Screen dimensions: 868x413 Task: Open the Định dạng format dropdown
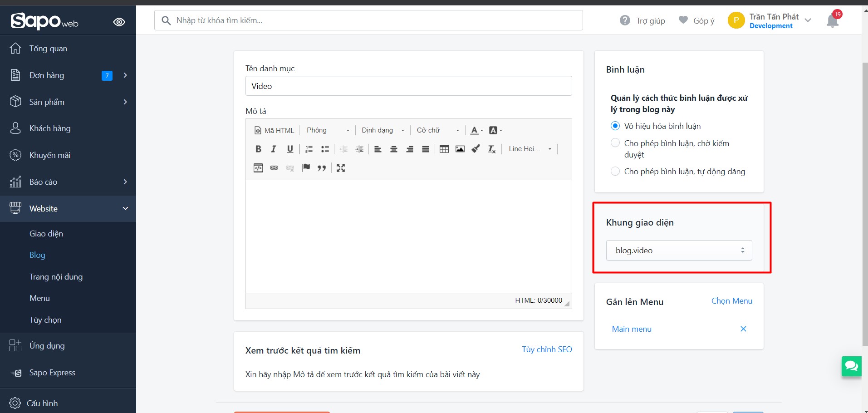click(383, 130)
